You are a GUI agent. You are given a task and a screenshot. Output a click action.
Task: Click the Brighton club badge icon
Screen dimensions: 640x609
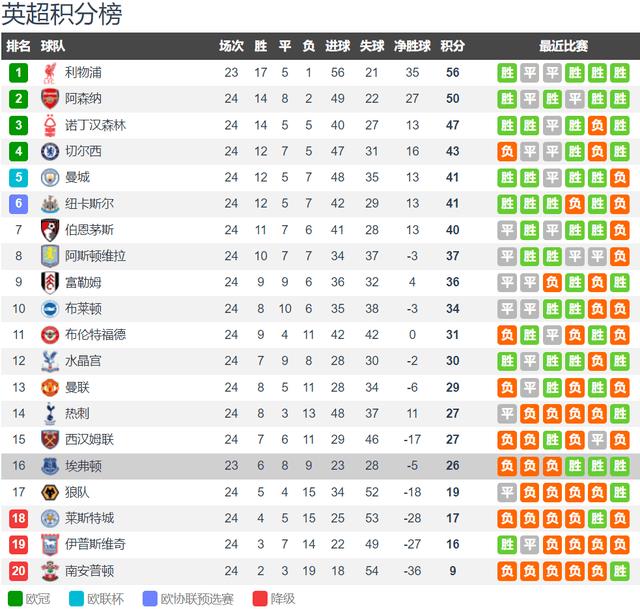tap(50, 309)
